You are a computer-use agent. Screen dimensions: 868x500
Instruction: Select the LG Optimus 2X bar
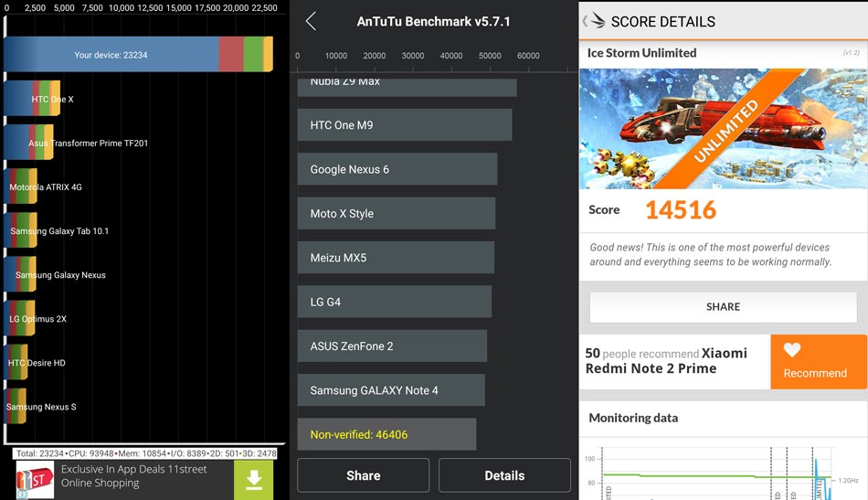(x=19, y=318)
